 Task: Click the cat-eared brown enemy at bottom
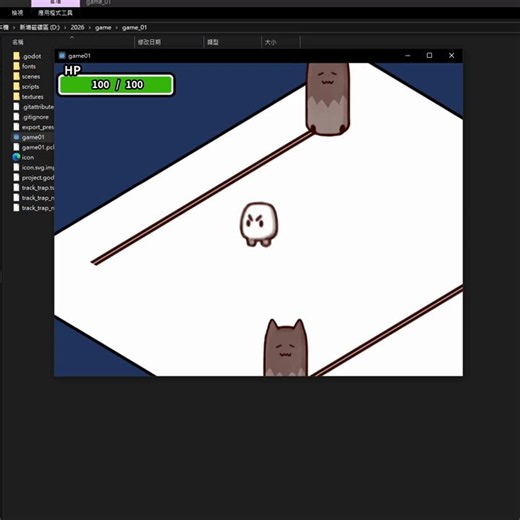click(x=286, y=348)
